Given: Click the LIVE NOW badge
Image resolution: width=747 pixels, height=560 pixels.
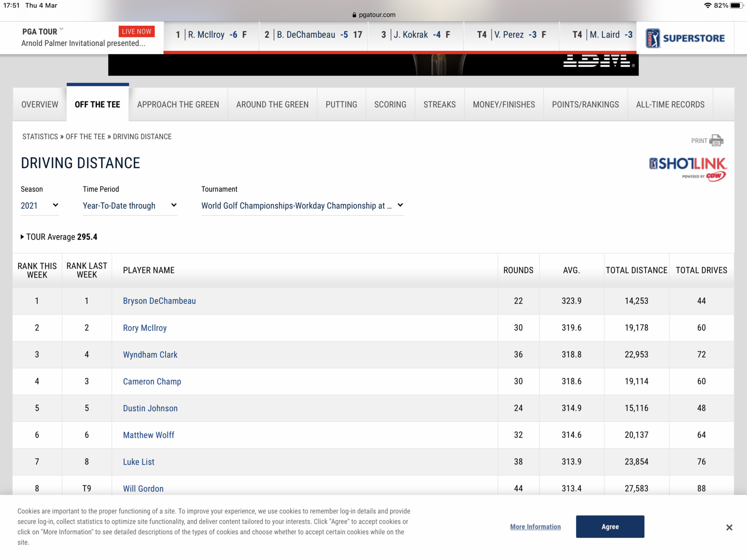Looking at the screenshot, I should point(136,31).
